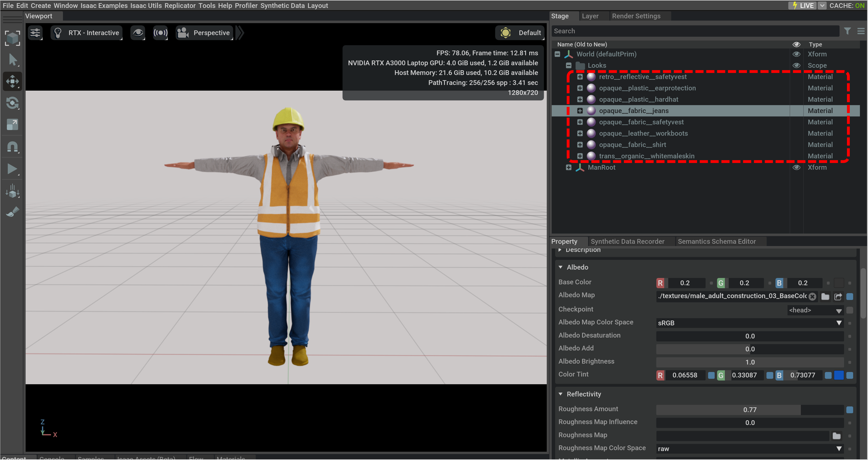
Task: Toggle the snap magnet icon
Action: coord(12,147)
